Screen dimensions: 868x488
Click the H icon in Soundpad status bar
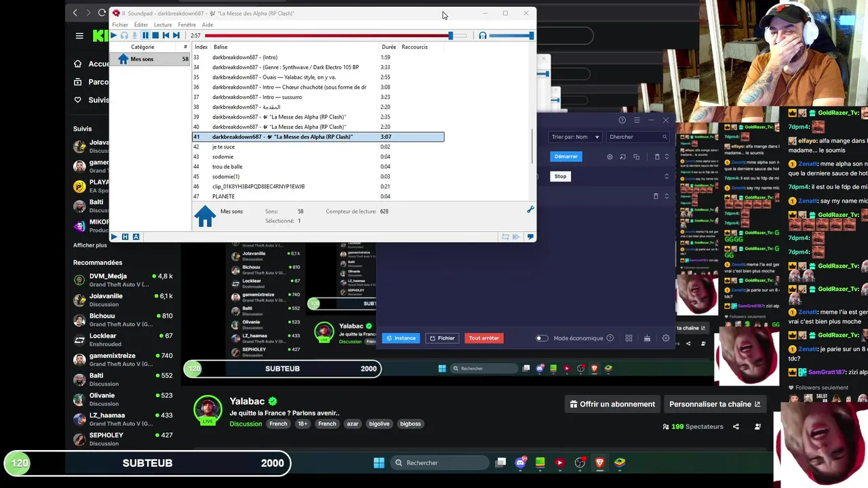(x=125, y=237)
